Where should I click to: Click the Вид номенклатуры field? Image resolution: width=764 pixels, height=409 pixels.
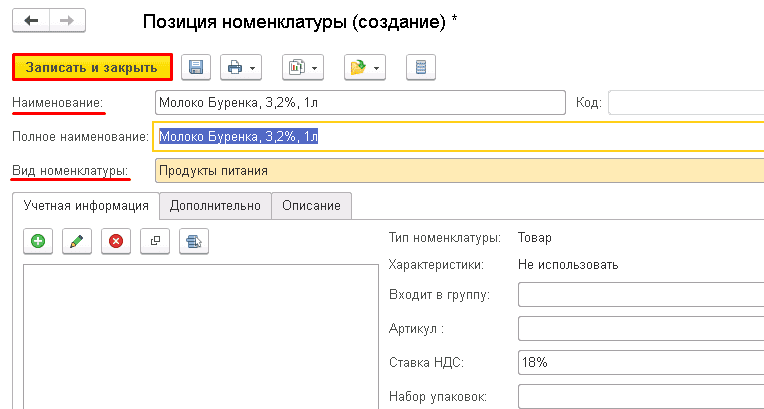455,171
